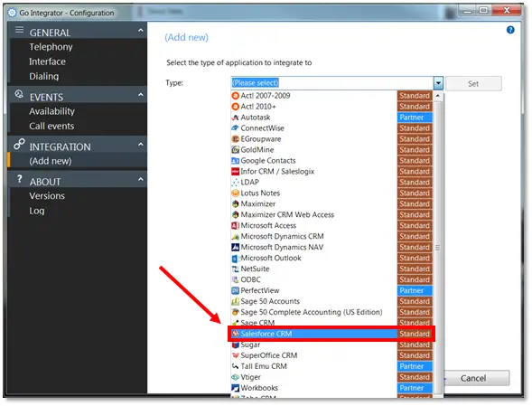The image size is (532, 406).
Task: Click the Partner badge next to Tall Emu CRM
Action: [415, 366]
